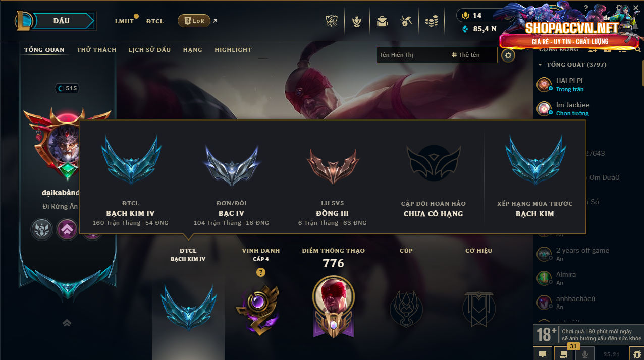Image resolution: width=644 pixels, height=360 pixels.
Task: Open the chat bubble icon at bottom
Action: pos(543,354)
